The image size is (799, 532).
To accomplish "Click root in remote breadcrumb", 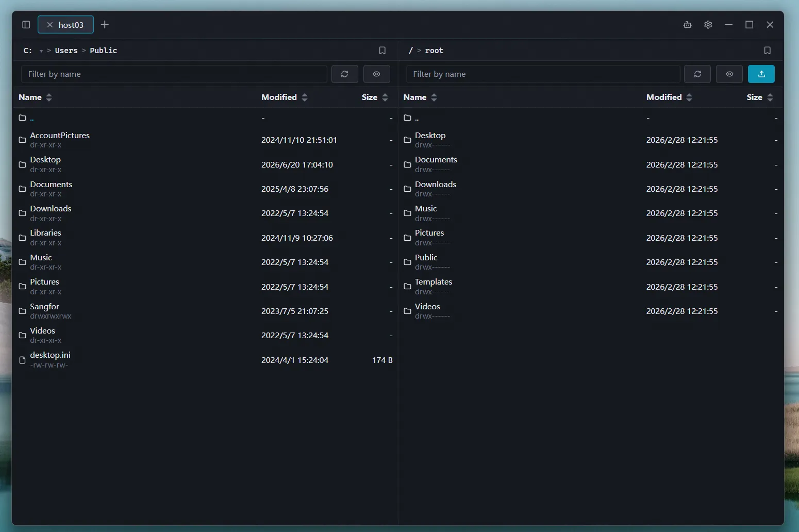I will (x=434, y=51).
